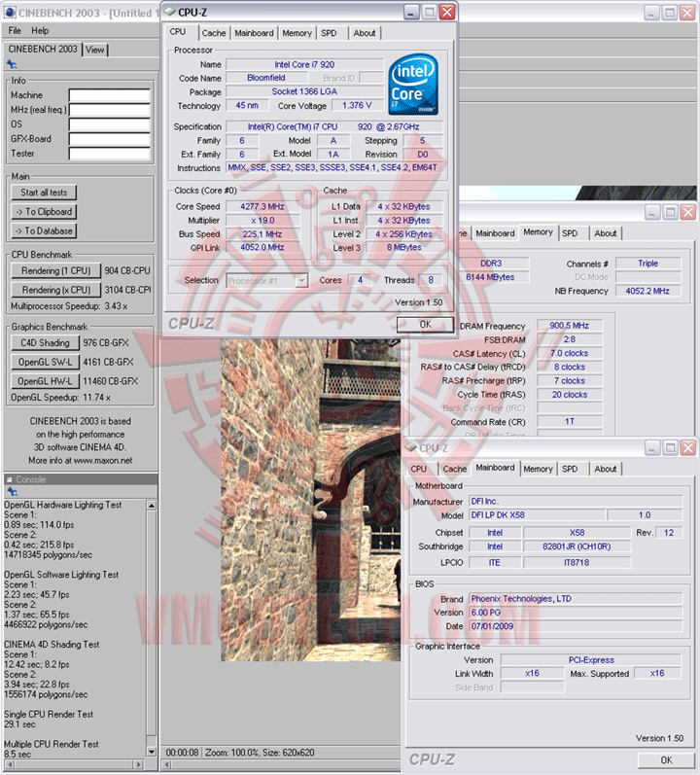Run Rendering (x CPU) benchmark
The width and height of the screenshot is (700, 775).
click(x=55, y=290)
